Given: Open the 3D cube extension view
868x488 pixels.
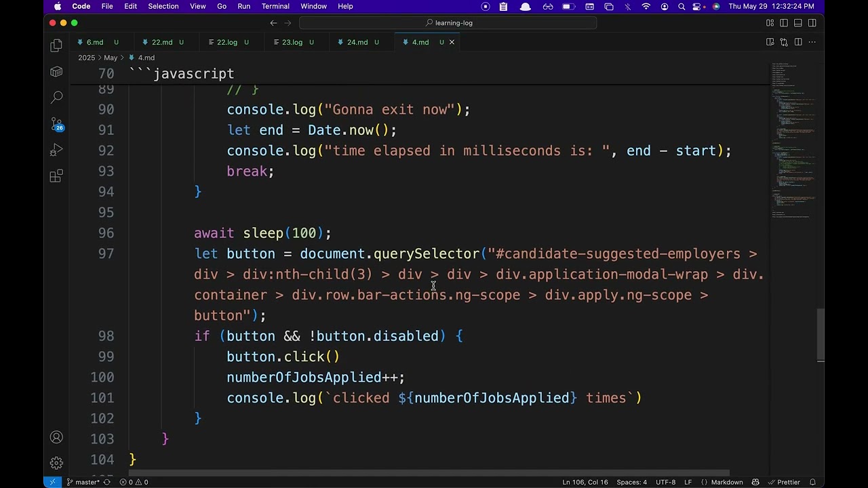Looking at the screenshot, I should [x=56, y=72].
